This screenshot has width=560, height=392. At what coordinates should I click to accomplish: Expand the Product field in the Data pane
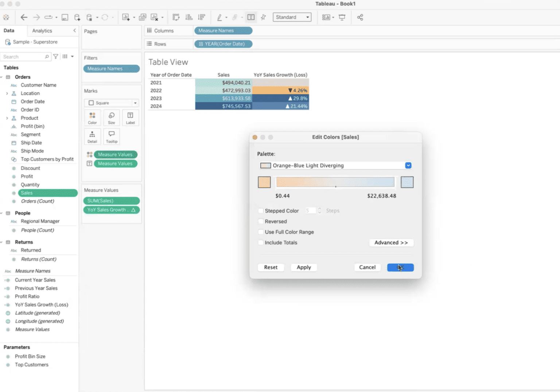[7, 118]
